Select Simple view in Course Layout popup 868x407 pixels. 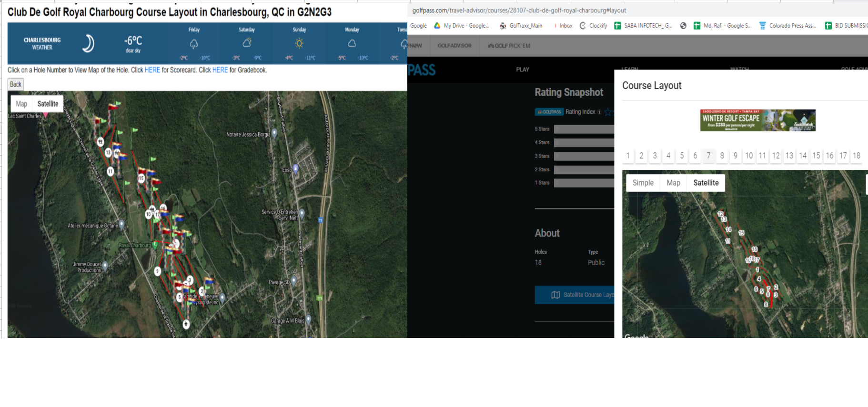click(x=643, y=183)
